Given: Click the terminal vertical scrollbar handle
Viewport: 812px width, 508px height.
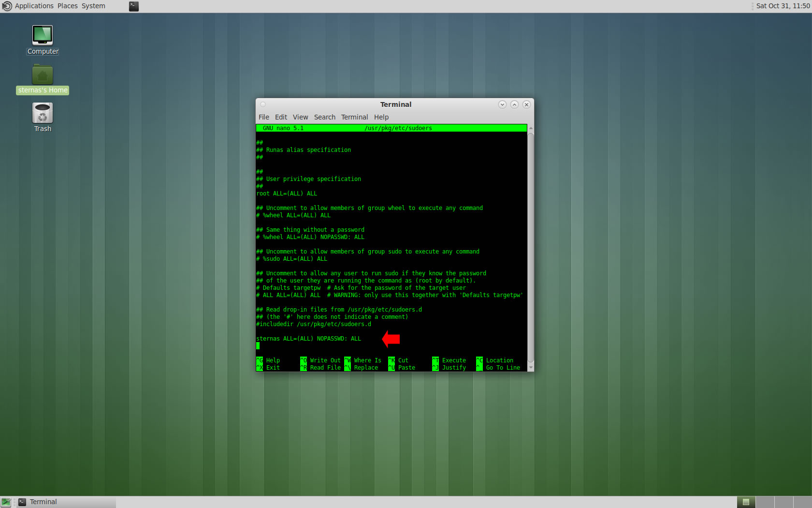Looking at the screenshot, I should coord(531,247).
